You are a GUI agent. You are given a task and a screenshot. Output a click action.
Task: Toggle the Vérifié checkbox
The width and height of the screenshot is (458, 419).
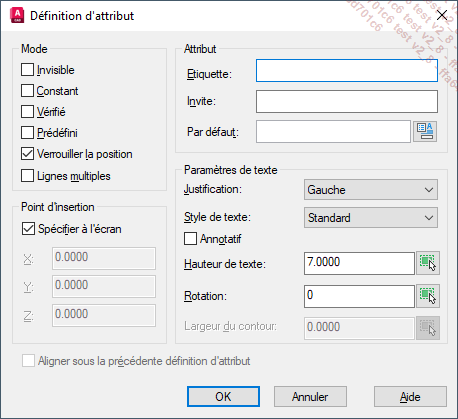pyautogui.click(x=27, y=112)
